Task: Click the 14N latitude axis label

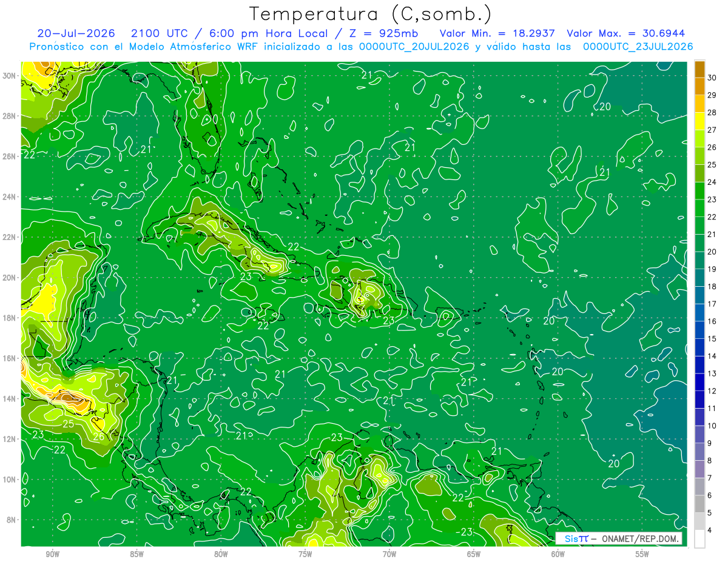Action: click(9, 399)
